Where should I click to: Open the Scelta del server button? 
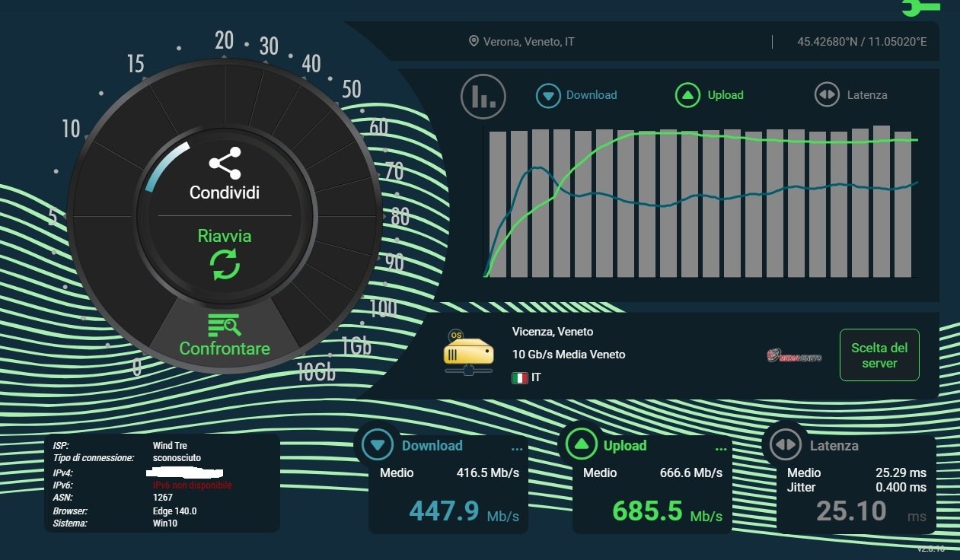tap(879, 355)
